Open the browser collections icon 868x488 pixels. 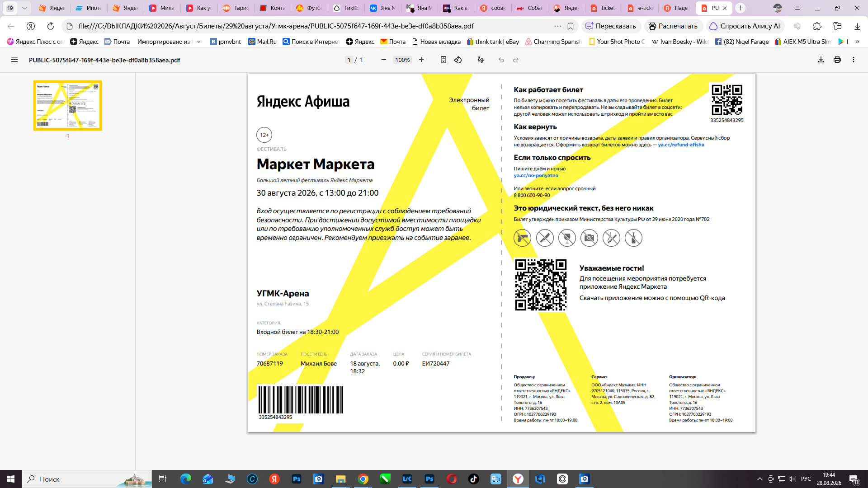[x=837, y=26]
